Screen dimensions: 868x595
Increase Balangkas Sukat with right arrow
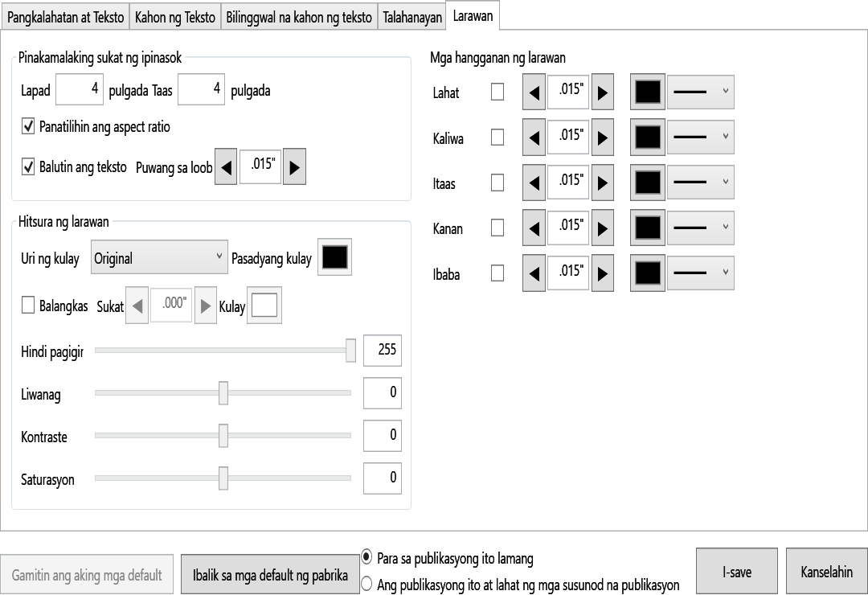(206, 306)
